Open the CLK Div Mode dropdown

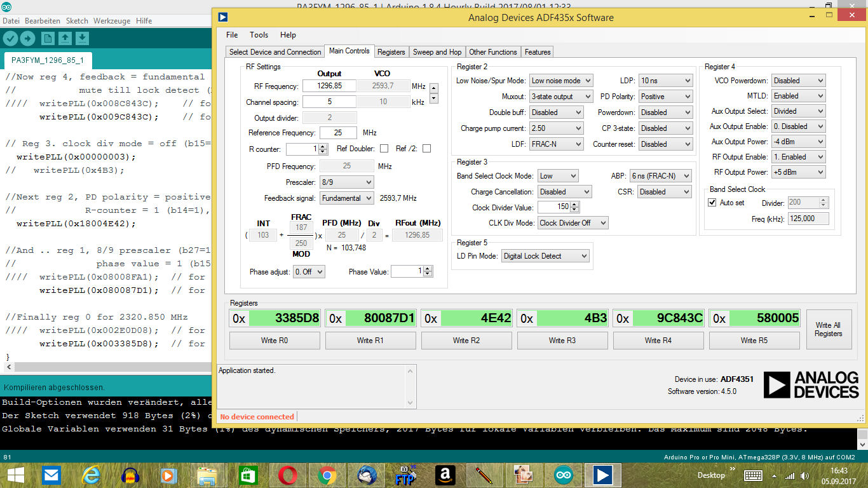(573, 223)
